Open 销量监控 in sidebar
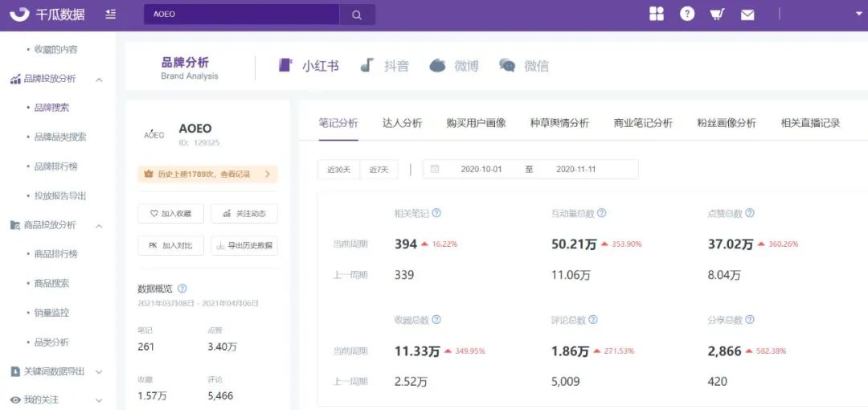Screen dimensions: 868x410 click(51, 313)
